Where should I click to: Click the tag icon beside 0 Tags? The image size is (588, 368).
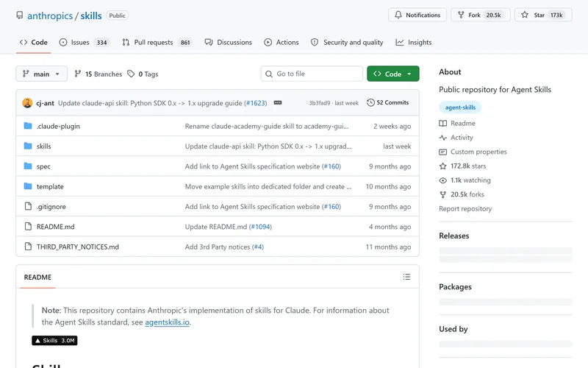pyautogui.click(x=131, y=74)
